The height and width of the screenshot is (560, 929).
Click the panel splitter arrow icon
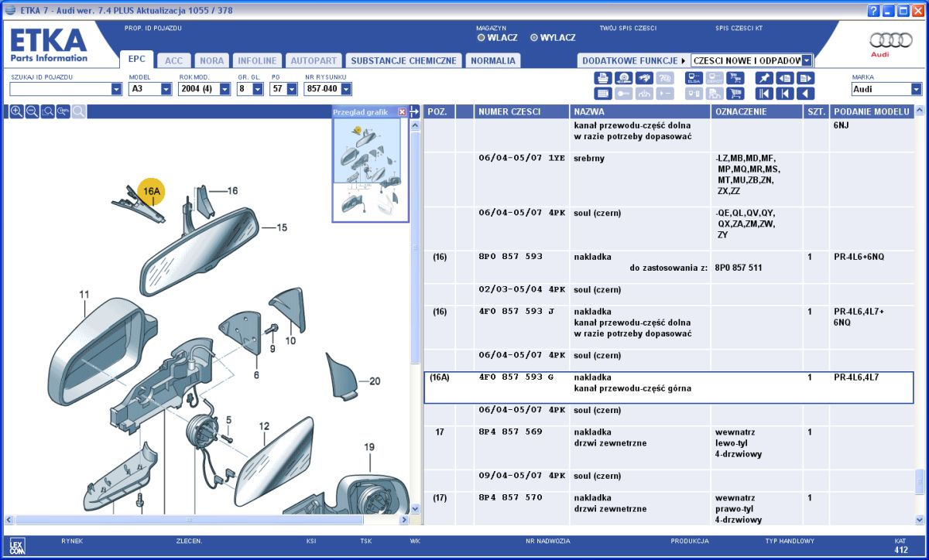point(414,111)
